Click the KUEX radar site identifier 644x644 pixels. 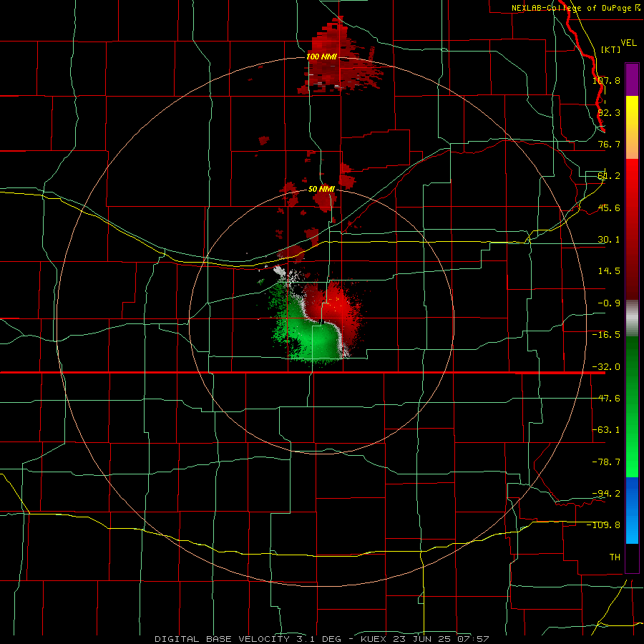(x=373, y=639)
